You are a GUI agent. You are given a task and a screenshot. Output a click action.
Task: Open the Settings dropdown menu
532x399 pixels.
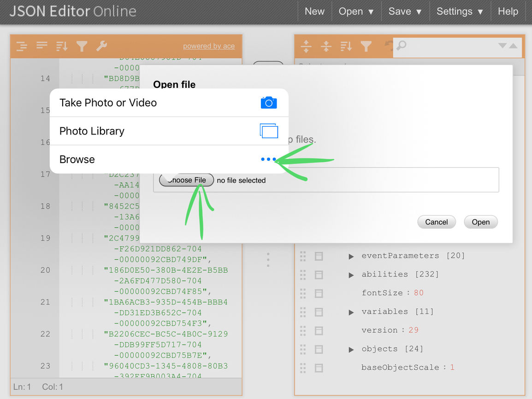[460, 12]
